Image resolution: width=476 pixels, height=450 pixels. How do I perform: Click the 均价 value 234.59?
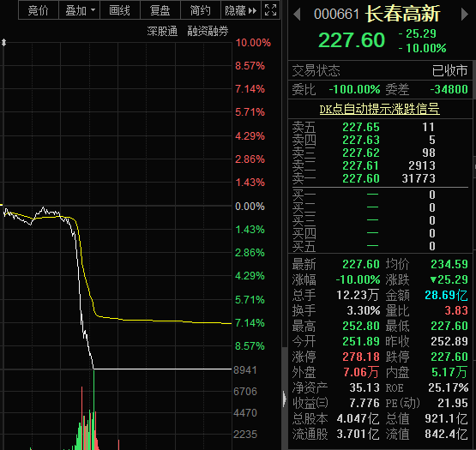(449, 264)
